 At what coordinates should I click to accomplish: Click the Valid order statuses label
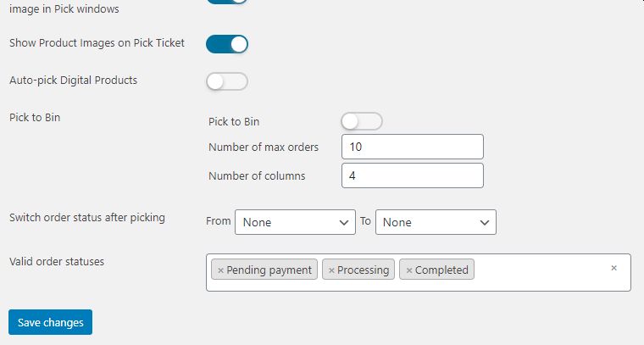tap(57, 262)
